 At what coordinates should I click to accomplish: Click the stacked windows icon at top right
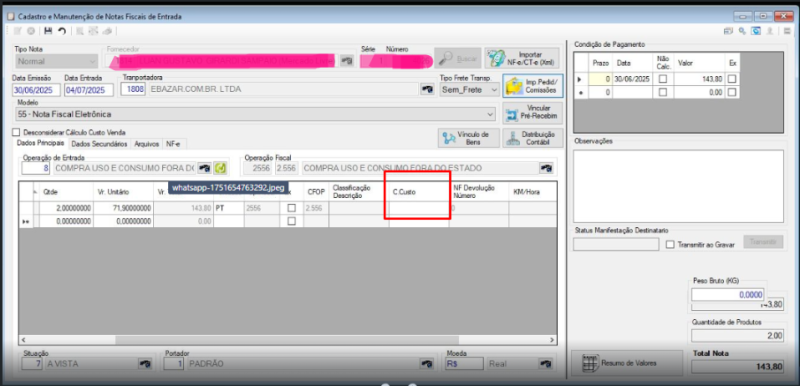728,31
